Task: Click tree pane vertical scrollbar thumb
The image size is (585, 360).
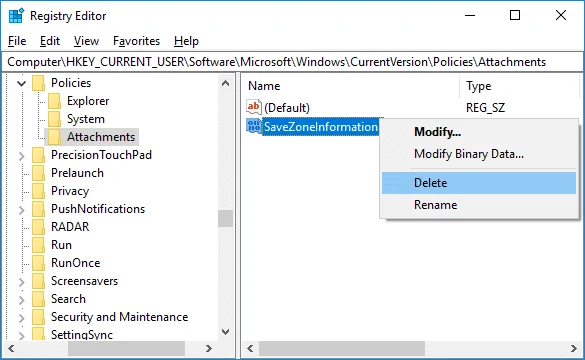Action: pyautogui.click(x=225, y=219)
